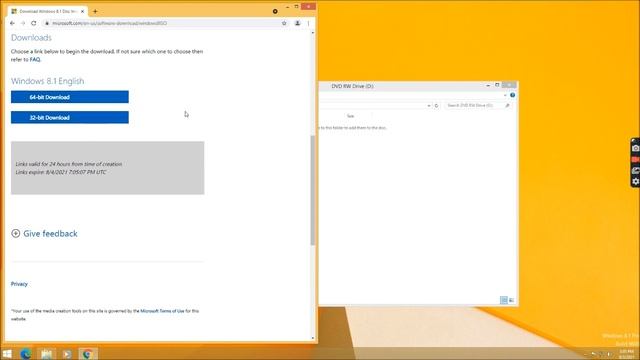Minimize the DVD RW Drive window
Screen dimensions: 640x360
(488, 85)
